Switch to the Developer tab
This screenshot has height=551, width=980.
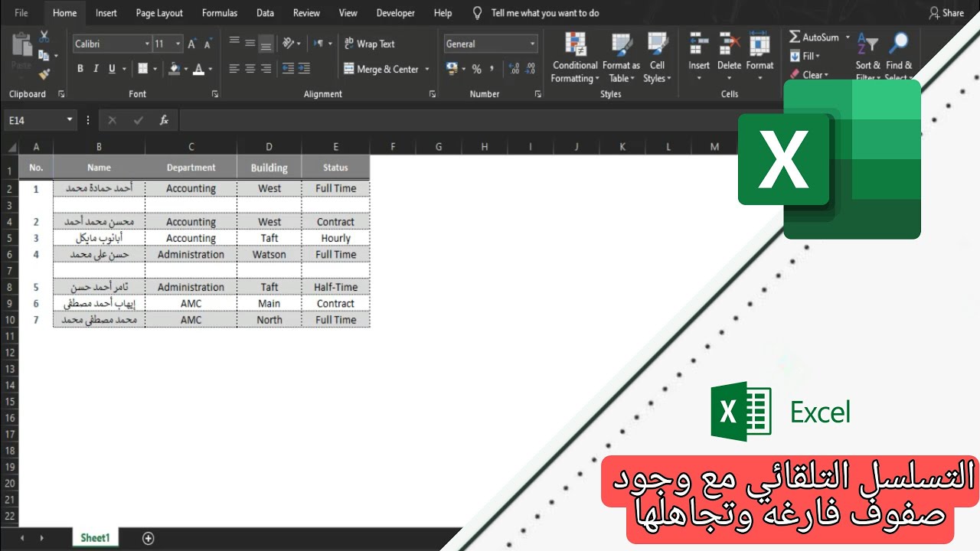tap(395, 13)
